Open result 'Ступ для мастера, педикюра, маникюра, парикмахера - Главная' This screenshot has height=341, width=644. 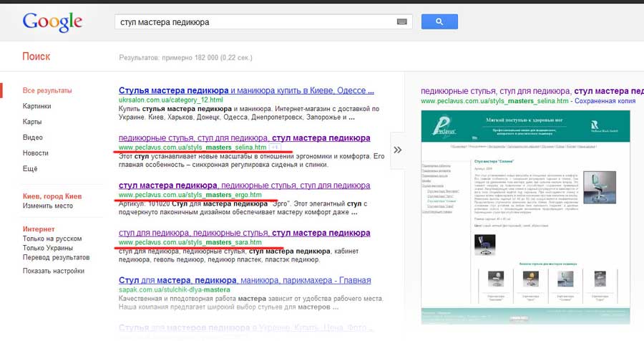[x=245, y=281]
